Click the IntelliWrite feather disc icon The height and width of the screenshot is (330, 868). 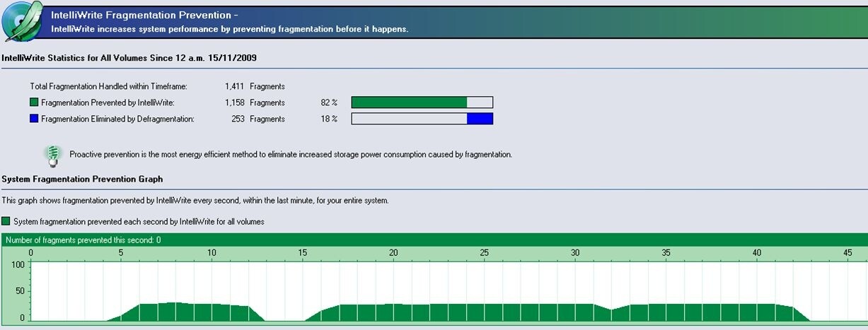tap(23, 22)
